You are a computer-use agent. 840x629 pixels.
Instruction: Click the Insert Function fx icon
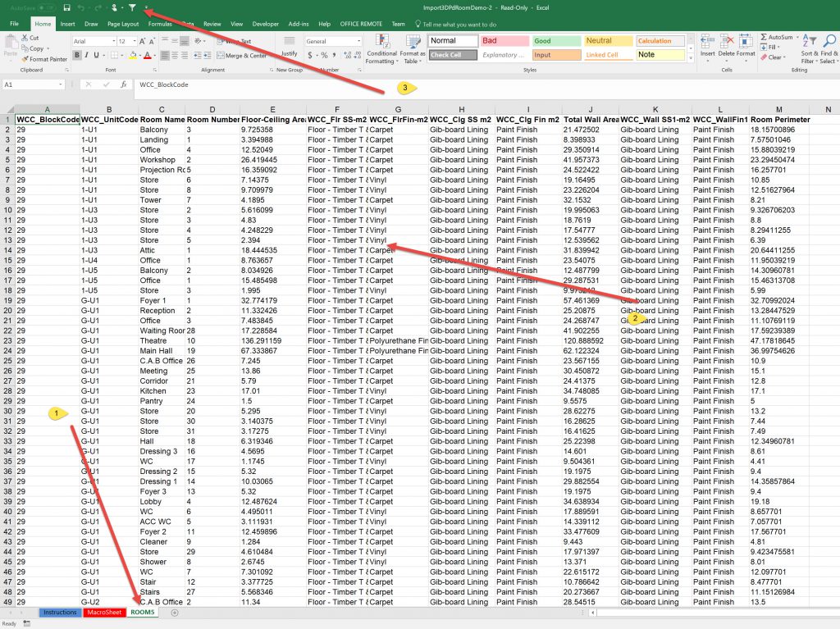tap(126, 84)
